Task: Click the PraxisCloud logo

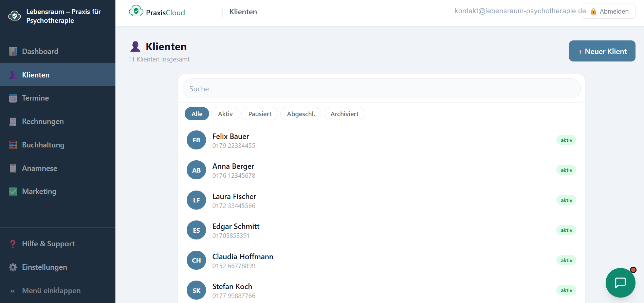Action: click(x=157, y=12)
